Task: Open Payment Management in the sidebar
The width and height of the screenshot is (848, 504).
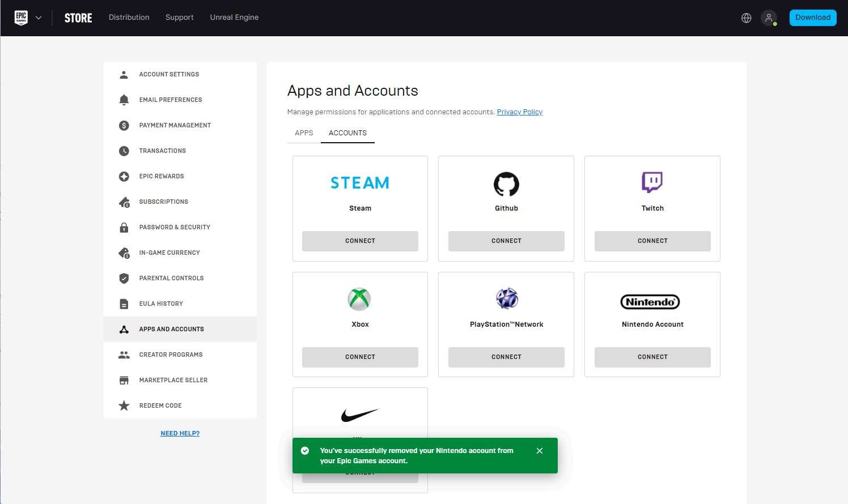Action: point(180,125)
